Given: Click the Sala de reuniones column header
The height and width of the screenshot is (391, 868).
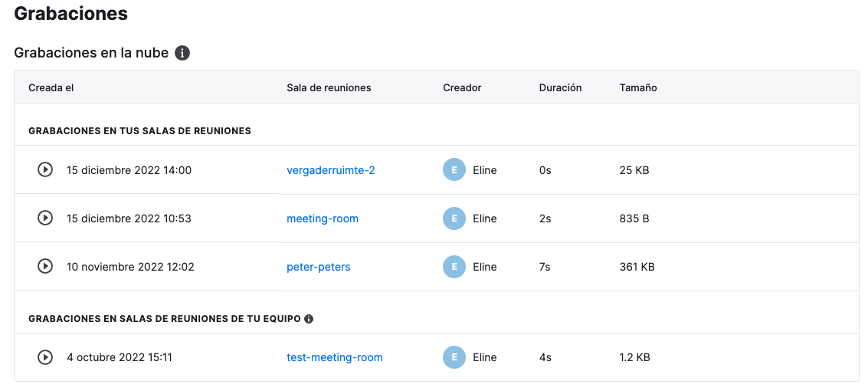Looking at the screenshot, I should tap(329, 87).
